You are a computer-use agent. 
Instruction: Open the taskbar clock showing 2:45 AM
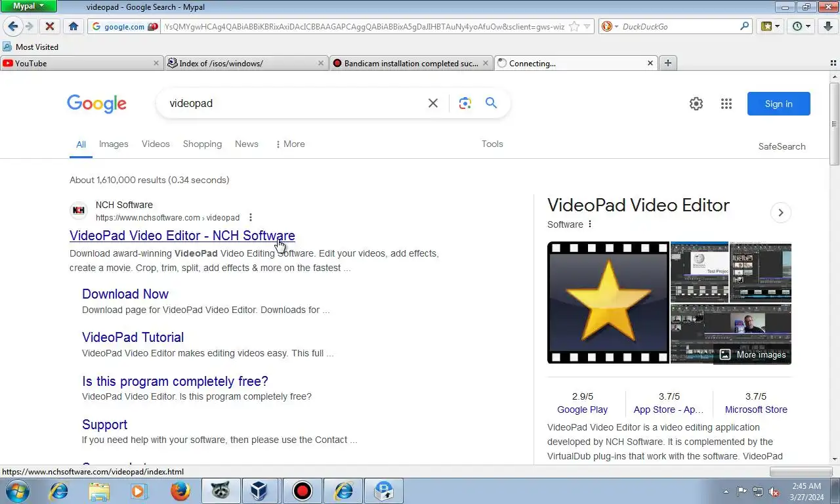807,492
